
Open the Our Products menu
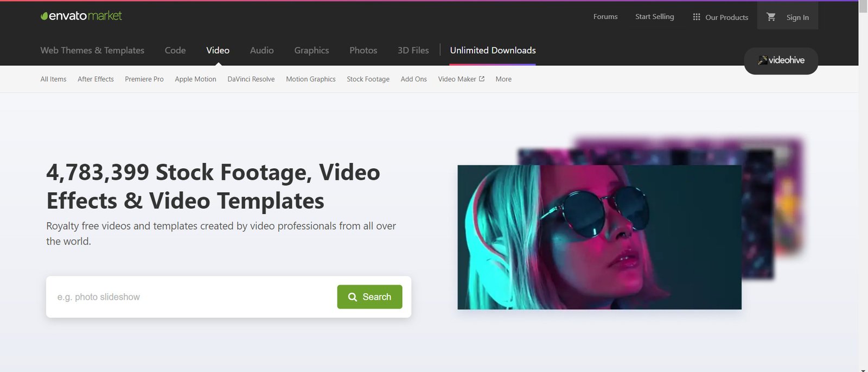[720, 17]
